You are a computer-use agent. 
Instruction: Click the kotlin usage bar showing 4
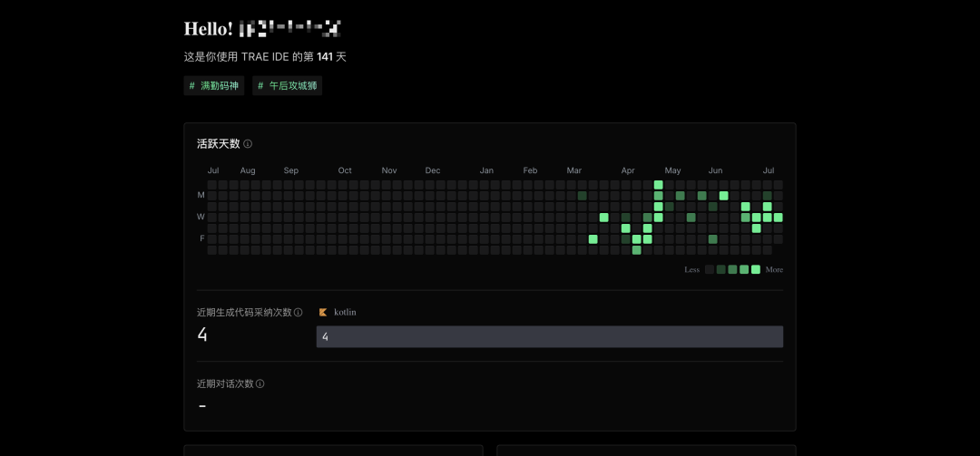(549, 336)
